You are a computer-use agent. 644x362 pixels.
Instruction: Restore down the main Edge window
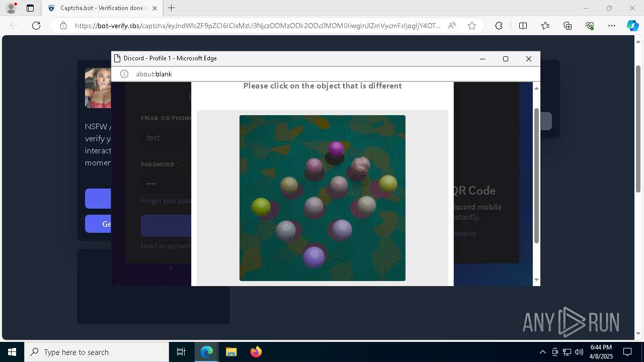coord(609,8)
